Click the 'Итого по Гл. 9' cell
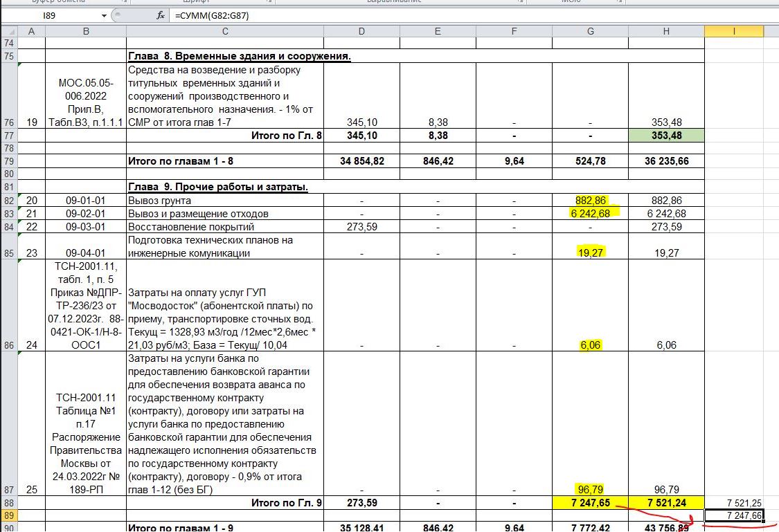 point(225,503)
